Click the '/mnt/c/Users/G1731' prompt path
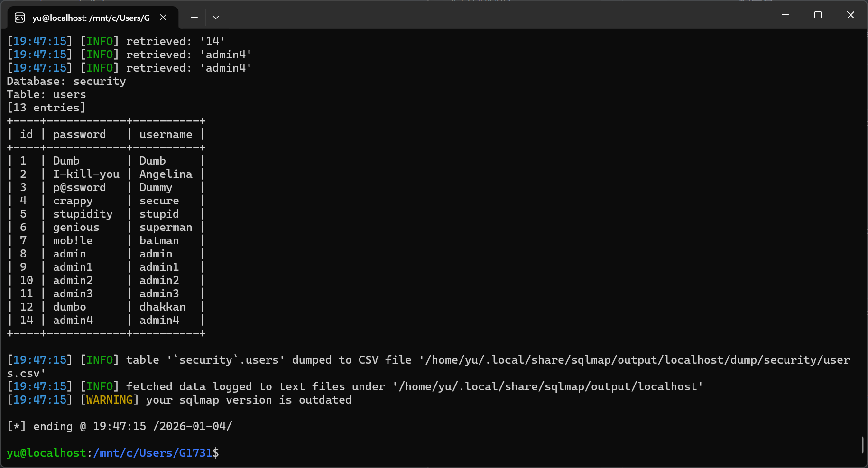Viewport: 868px width, 468px height. [x=153, y=453]
